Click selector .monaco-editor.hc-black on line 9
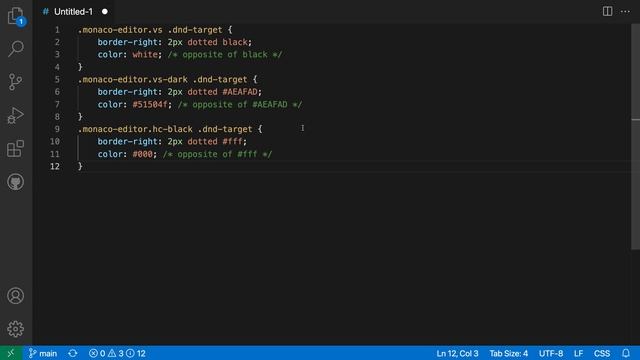Viewport: 640px width, 360px height. [x=135, y=129]
